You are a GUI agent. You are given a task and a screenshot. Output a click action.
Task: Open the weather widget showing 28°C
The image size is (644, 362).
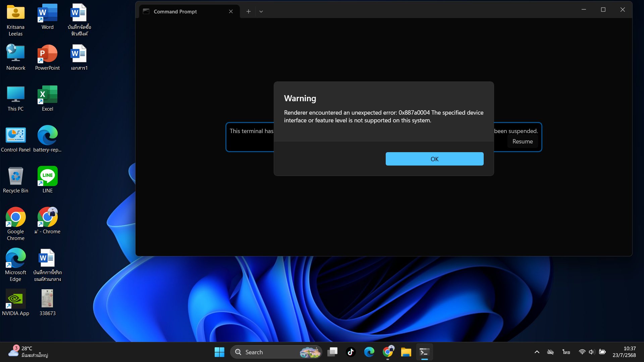click(x=28, y=352)
